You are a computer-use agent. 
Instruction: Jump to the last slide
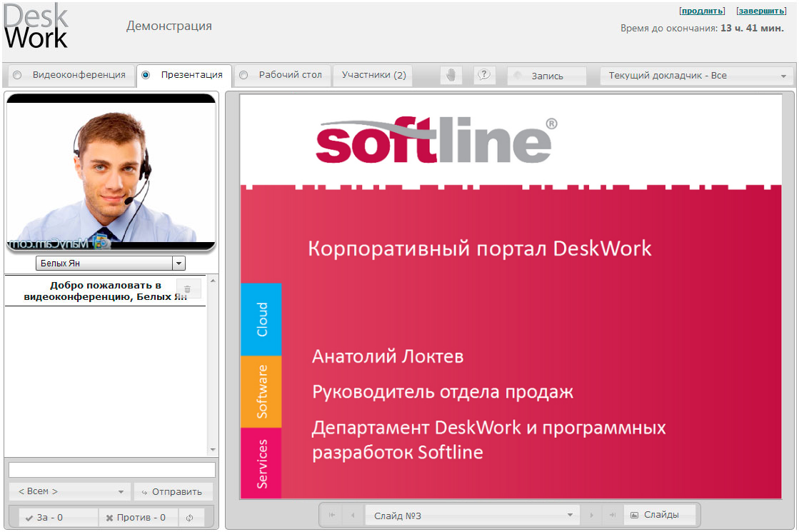pos(613,515)
